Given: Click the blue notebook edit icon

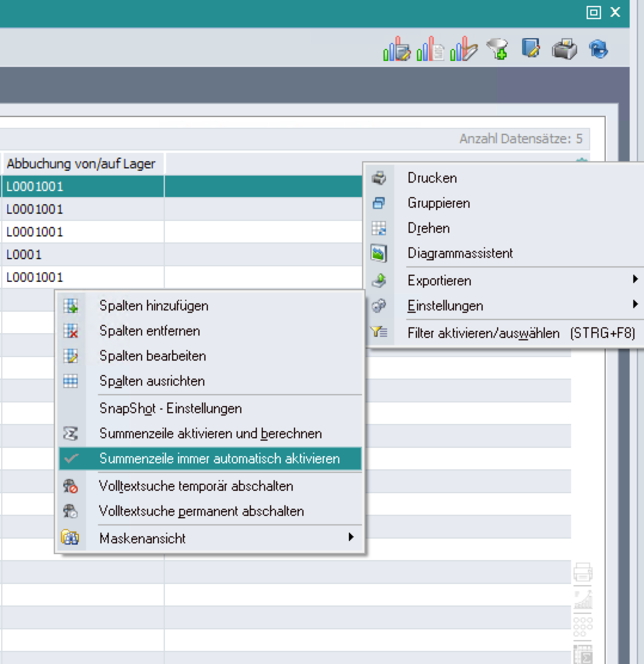Looking at the screenshot, I should (x=530, y=48).
